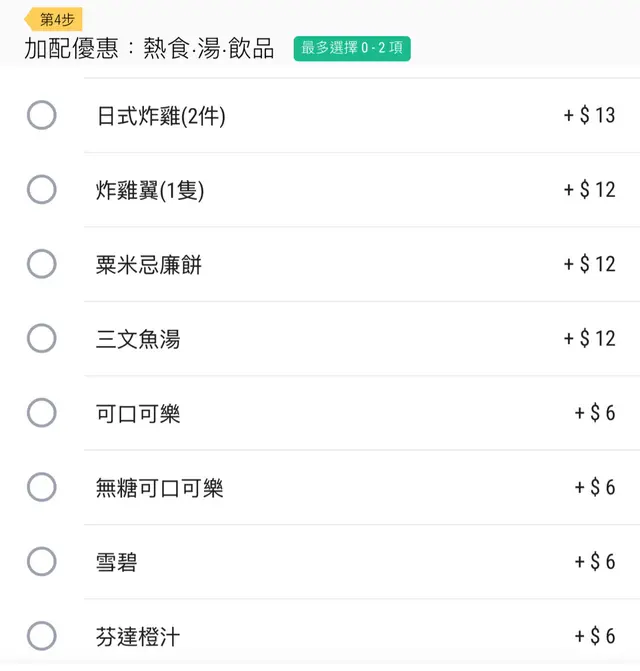The height and width of the screenshot is (671, 640).
Task: Click the + $ 13 price for 日式炸雞
Action: click(x=589, y=116)
